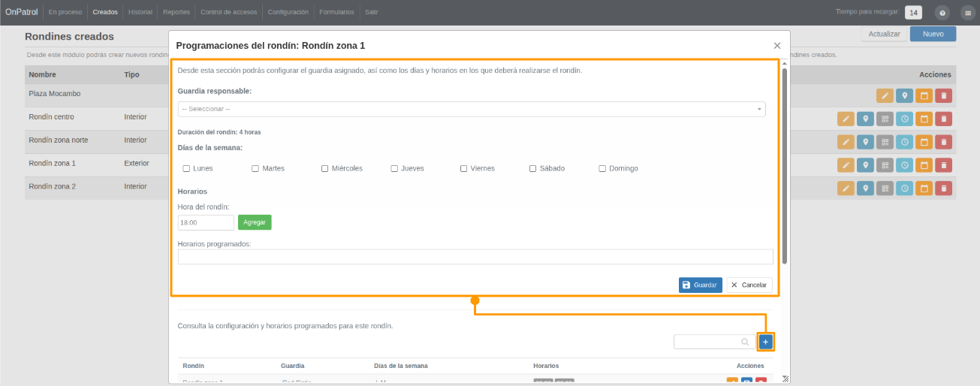This screenshot has width=980, height=386.
Task: Open location pin for Rondín zona 1
Action: point(865,165)
